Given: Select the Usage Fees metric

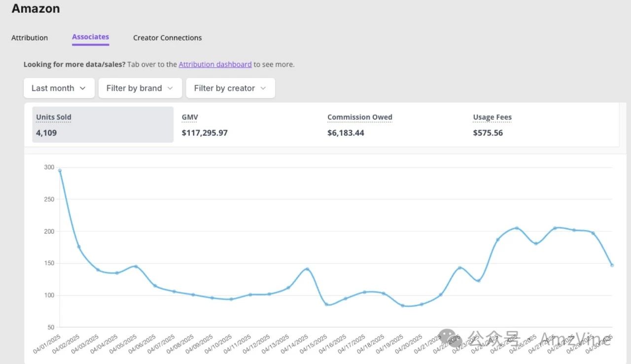Looking at the screenshot, I should [x=492, y=125].
